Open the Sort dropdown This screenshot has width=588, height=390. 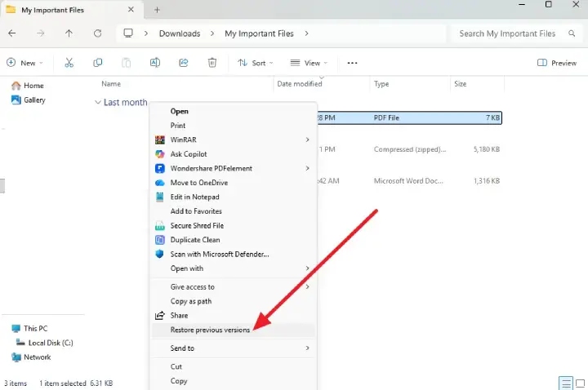(x=256, y=63)
